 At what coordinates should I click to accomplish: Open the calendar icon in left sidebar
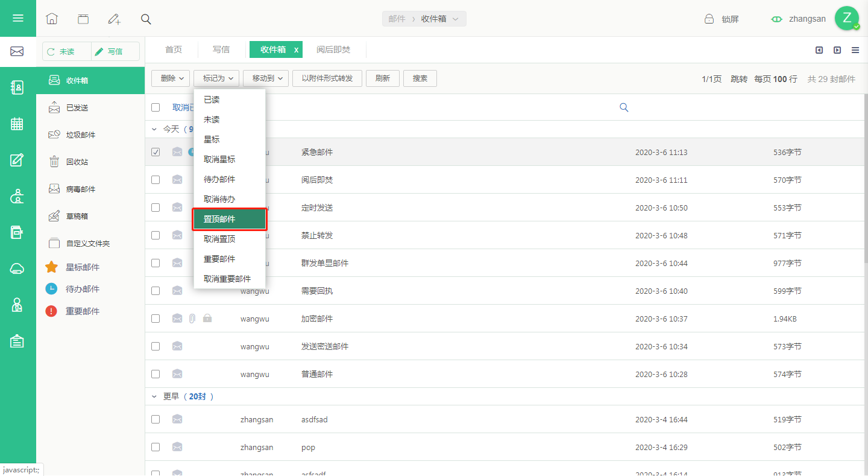17,124
